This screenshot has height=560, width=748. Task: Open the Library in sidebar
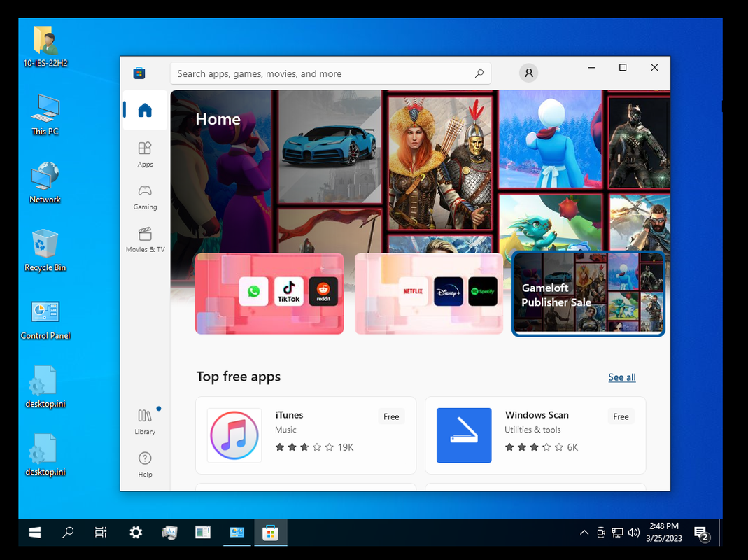[145, 422]
